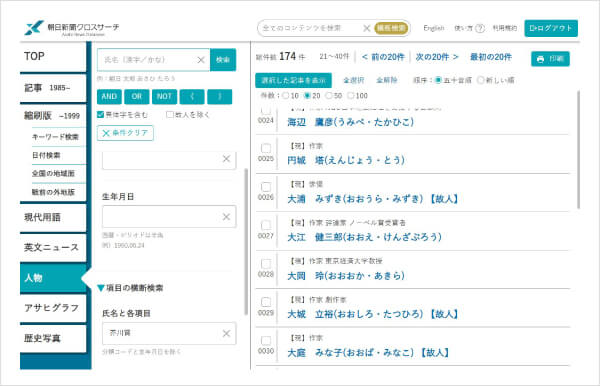Screen dimensions: 600x386
Task: Select the 50 results per page radio
Action: (329, 96)
